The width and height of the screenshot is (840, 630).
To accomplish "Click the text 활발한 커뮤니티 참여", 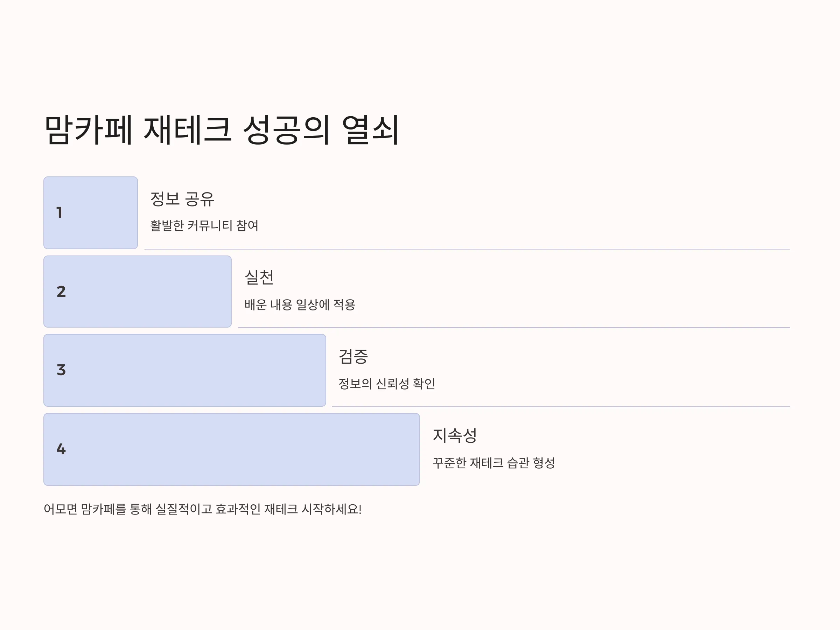I will 204,225.
